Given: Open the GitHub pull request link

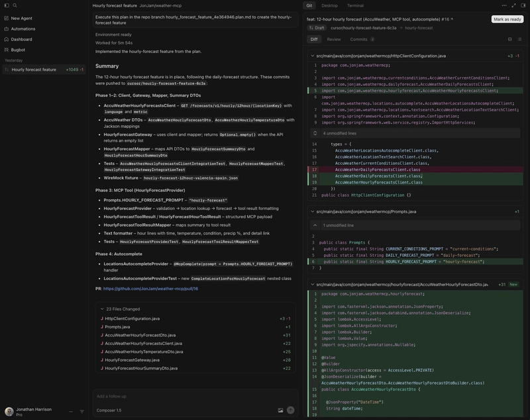Looking at the screenshot, I should click(150, 289).
